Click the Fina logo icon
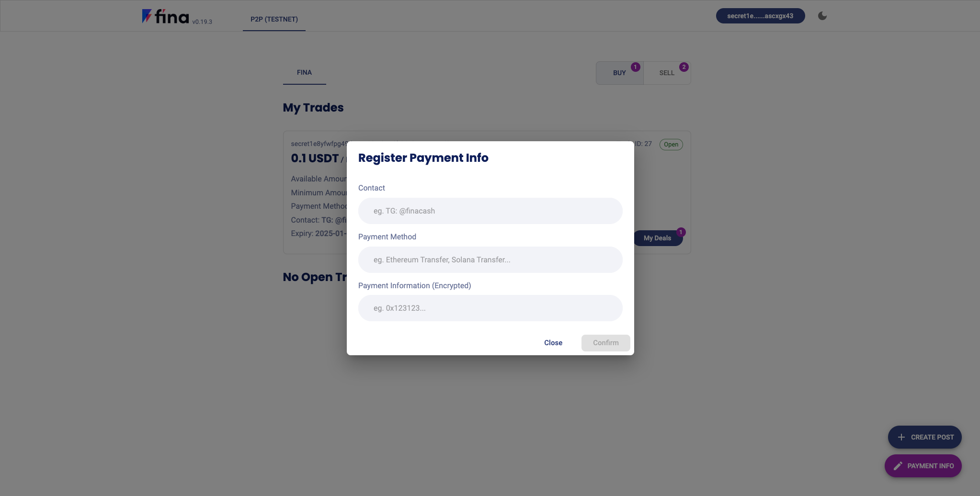The image size is (980, 496). [147, 16]
